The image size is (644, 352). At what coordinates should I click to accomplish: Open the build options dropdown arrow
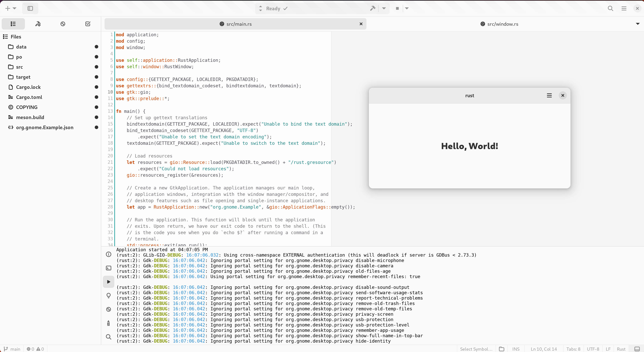click(384, 9)
